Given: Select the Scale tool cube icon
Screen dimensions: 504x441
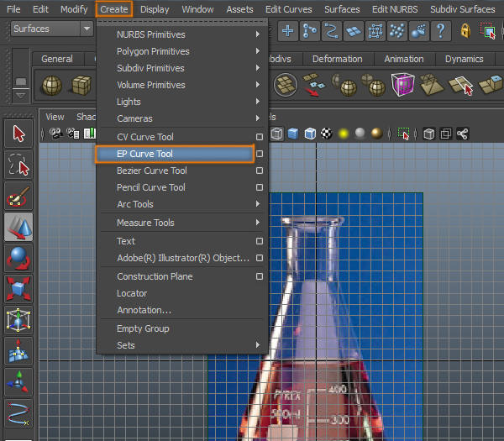Looking at the screenshot, I should (18, 289).
